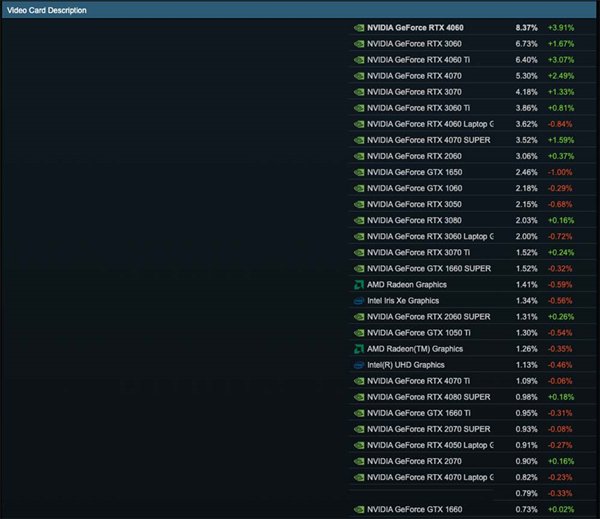Click the -0.84% change value

[560, 124]
